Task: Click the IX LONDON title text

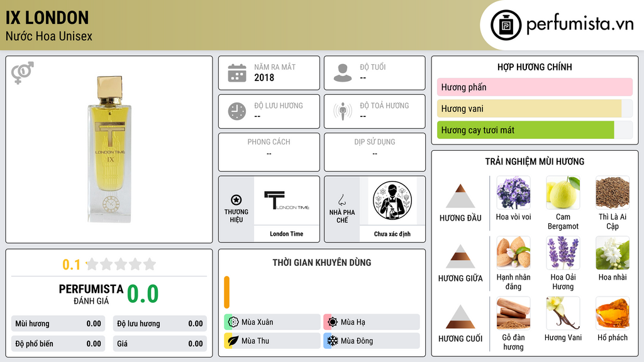Action: coord(47,18)
